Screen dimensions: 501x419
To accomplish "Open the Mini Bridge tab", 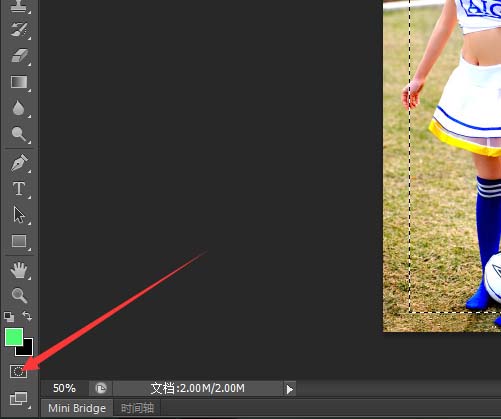I will (x=77, y=408).
